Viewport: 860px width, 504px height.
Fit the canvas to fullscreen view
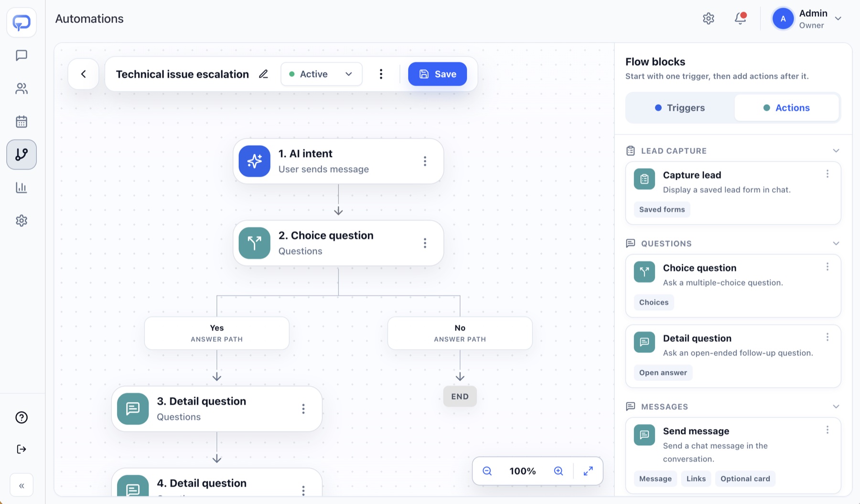[589, 471]
